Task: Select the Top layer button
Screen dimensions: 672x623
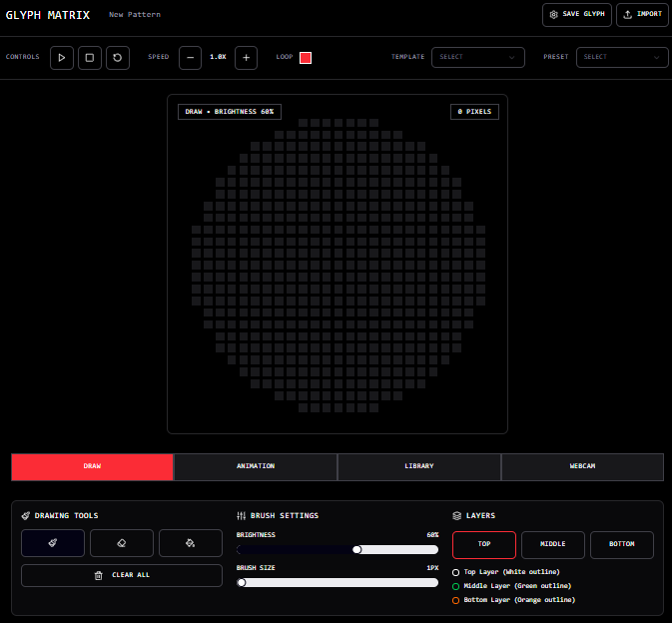Action: click(x=484, y=544)
